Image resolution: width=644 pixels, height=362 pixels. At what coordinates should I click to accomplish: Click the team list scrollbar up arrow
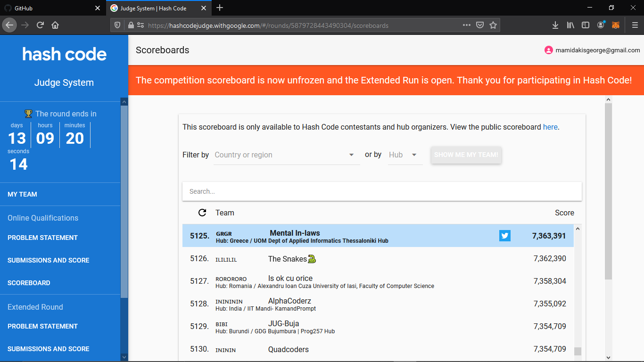[578, 228]
